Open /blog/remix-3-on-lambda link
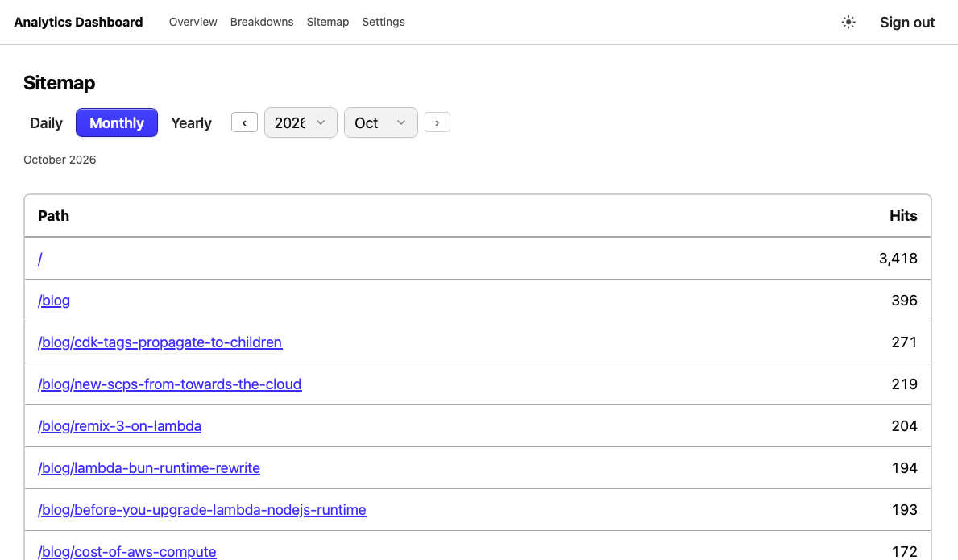Viewport: 958px width, 560px height. (x=120, y=425)
